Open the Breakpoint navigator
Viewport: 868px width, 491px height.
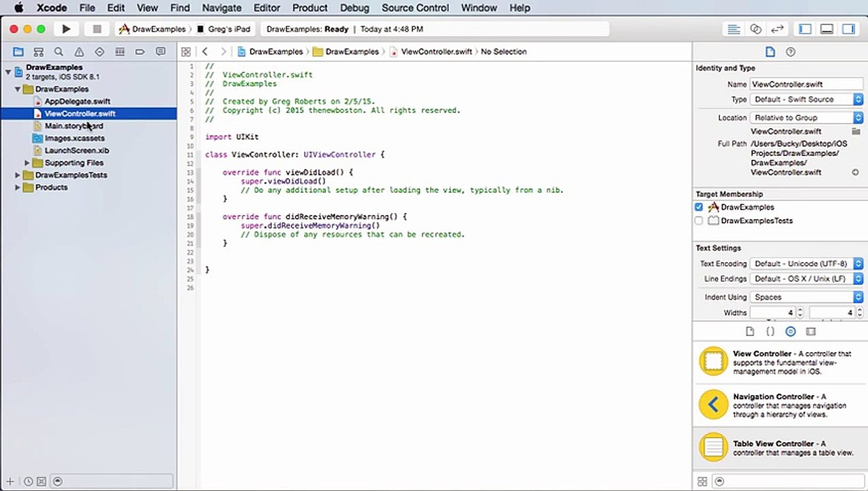140,52
